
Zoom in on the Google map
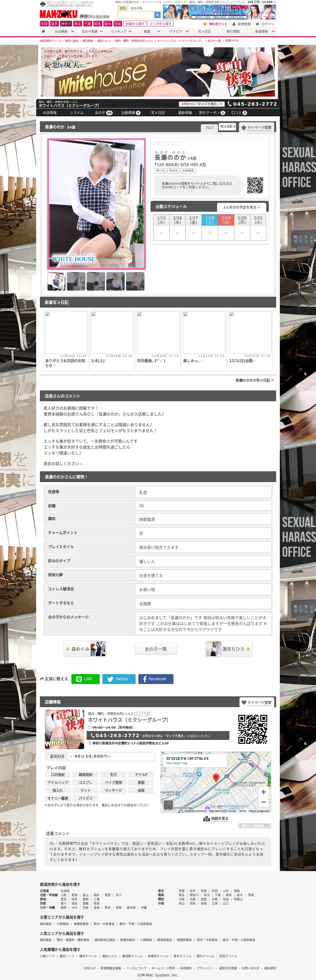pyautogui.click(x=264, y=792)
